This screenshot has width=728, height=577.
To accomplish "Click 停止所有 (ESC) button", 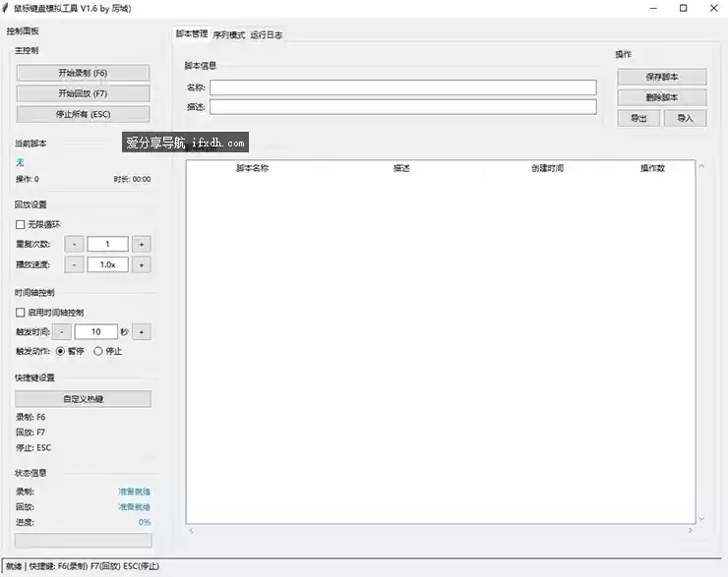I will click(x=83, y=114).
